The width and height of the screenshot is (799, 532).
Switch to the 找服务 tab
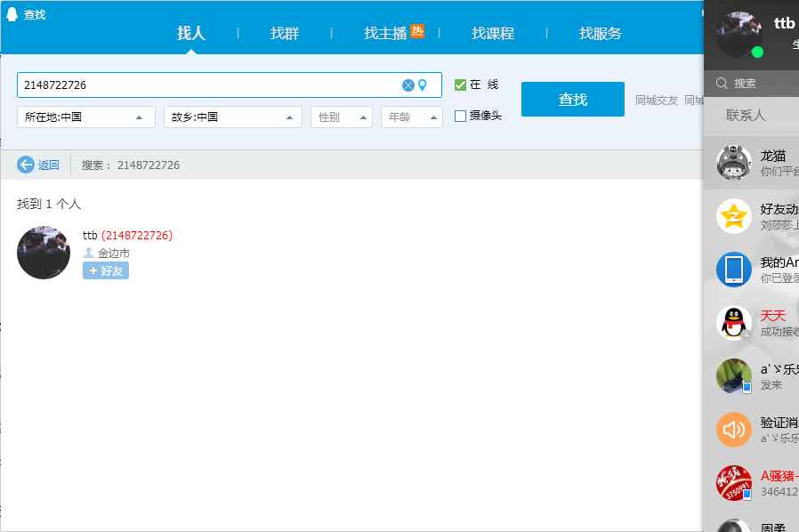[601, 33]
